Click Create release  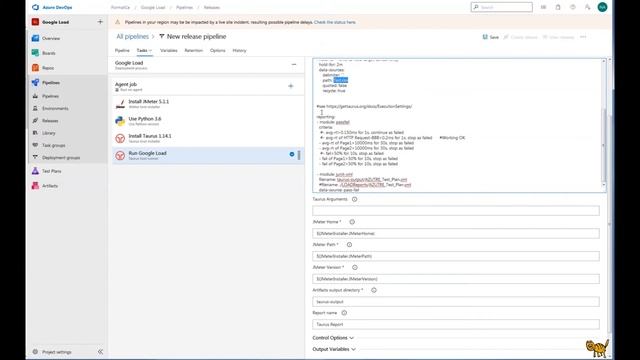520,37
